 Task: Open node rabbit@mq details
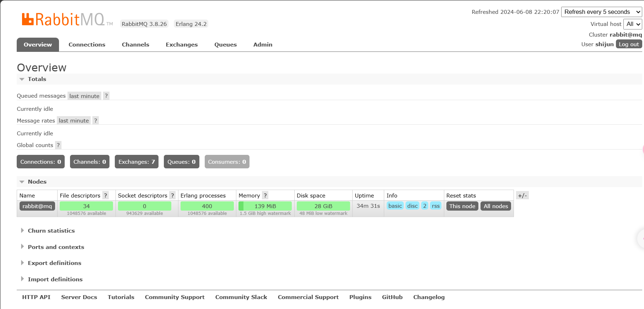[x=37, y=206]
